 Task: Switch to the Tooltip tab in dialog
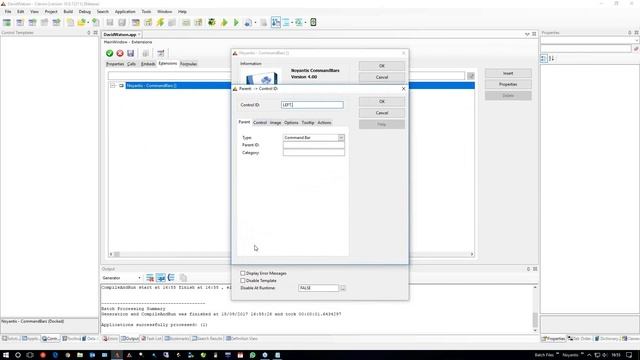[308, 122]
